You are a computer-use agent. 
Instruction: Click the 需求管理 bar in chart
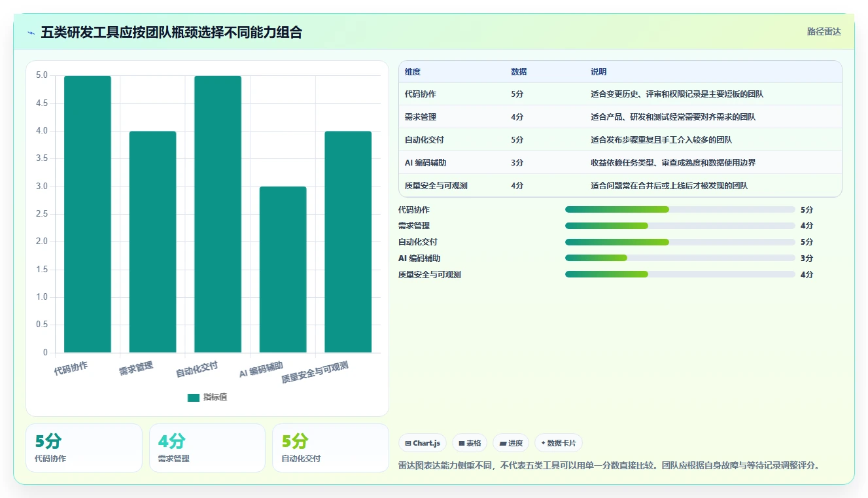tap(152, 242)
